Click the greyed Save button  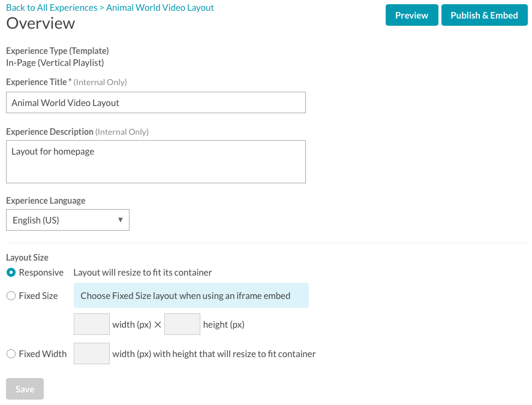tap(25, 389)
